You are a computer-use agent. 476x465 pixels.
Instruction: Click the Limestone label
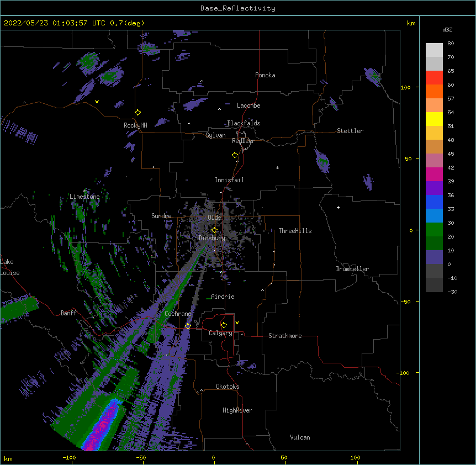click(x=84, y=197)
